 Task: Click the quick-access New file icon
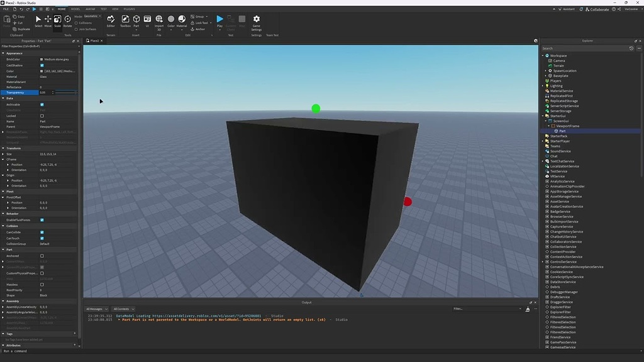[x=15, y=9]
